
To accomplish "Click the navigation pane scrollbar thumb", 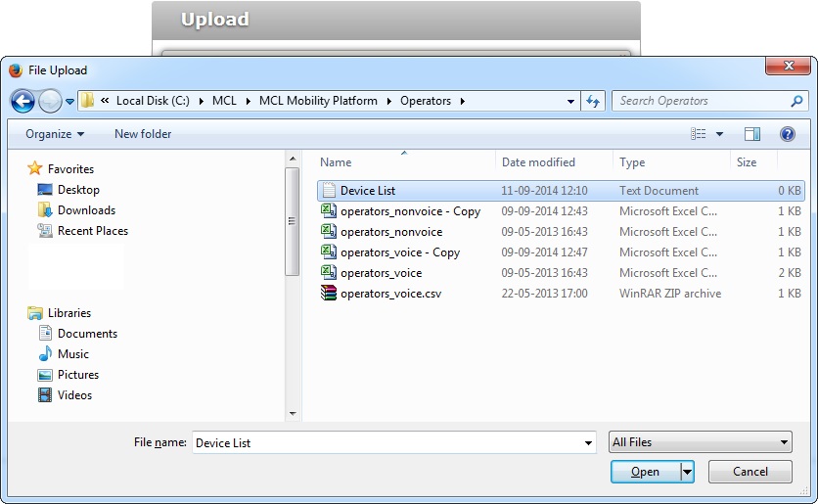I will (x=293, y=221).
